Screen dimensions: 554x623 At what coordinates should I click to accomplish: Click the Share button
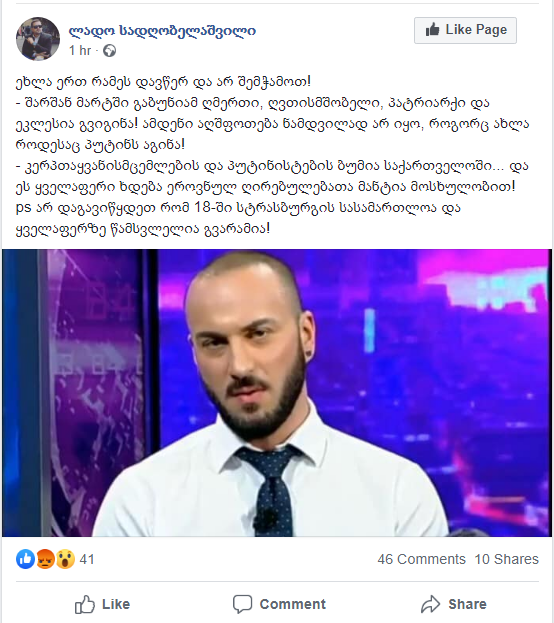coord(454,604)
